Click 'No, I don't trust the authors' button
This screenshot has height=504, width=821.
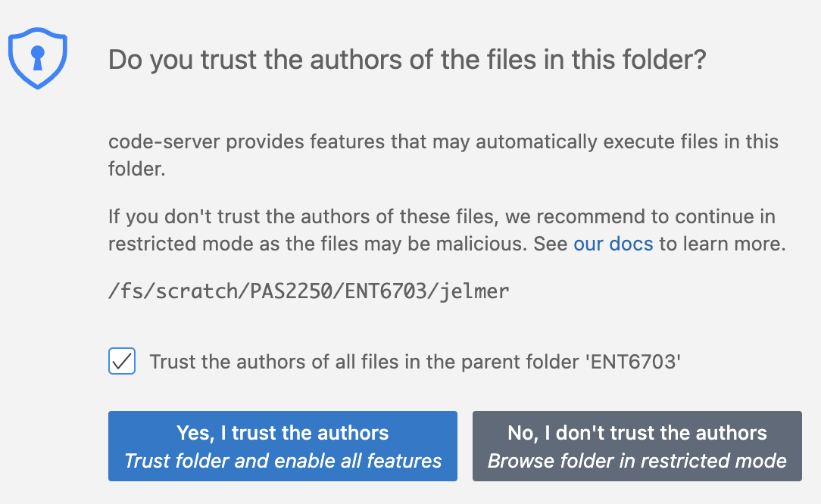(x=637, y=446)
